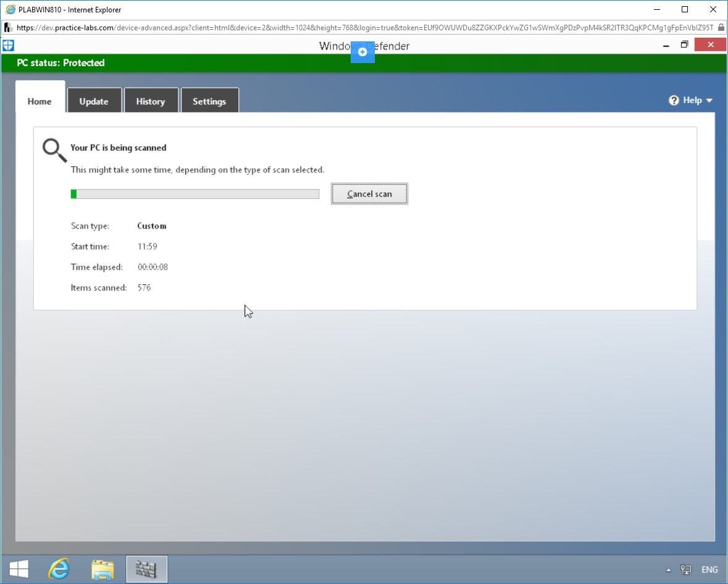Click the Internet Explorer page icon in the title bar
728x584 pixels.
[10, 9]
